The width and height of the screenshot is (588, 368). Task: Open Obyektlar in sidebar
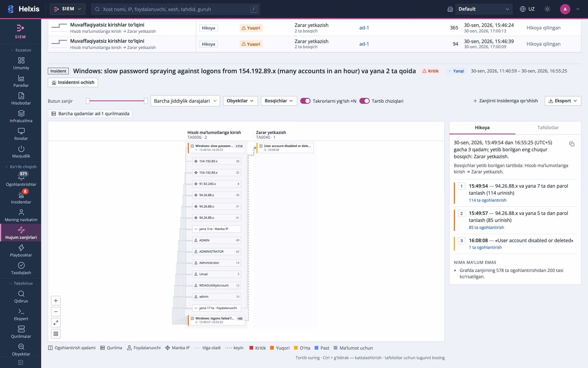pyautogui.click(x=21, y=350)
